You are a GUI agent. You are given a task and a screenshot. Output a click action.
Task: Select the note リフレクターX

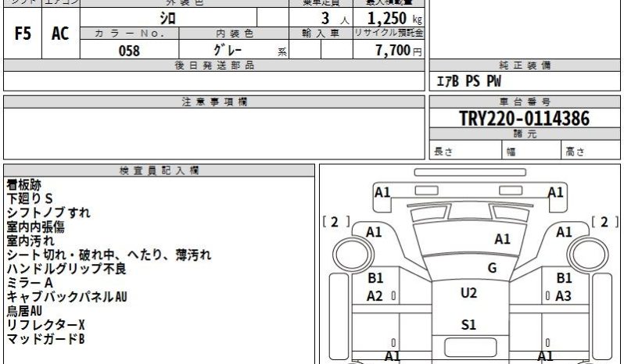46,325
